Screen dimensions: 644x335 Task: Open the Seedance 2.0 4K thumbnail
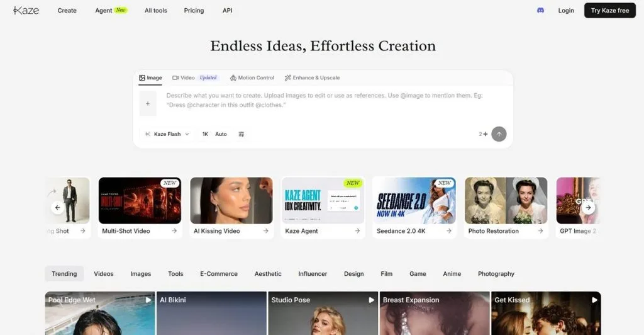414,201
